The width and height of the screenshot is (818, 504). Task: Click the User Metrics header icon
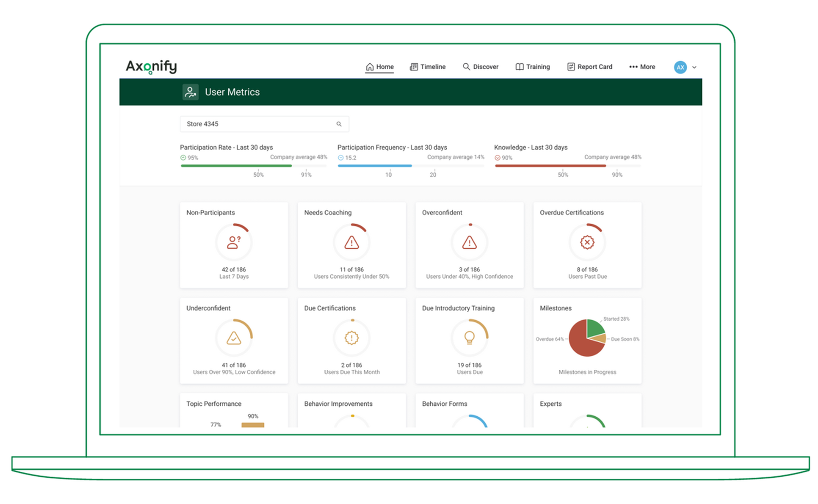point(190,92)
